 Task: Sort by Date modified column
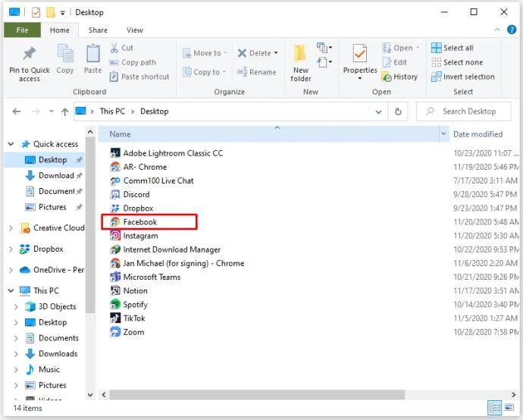pyautogui.click(x=478, y=134)
